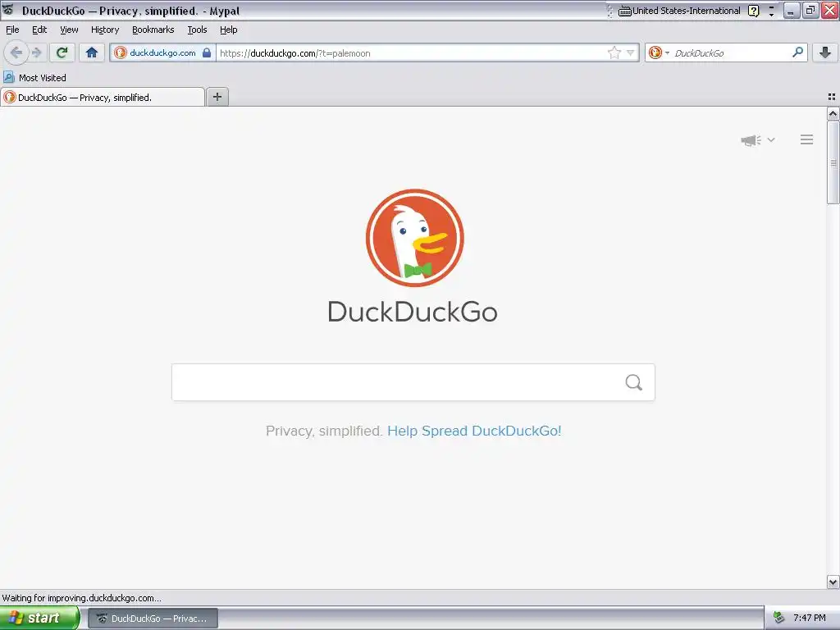Click the keyboard icon in language bar

[624, 11]
